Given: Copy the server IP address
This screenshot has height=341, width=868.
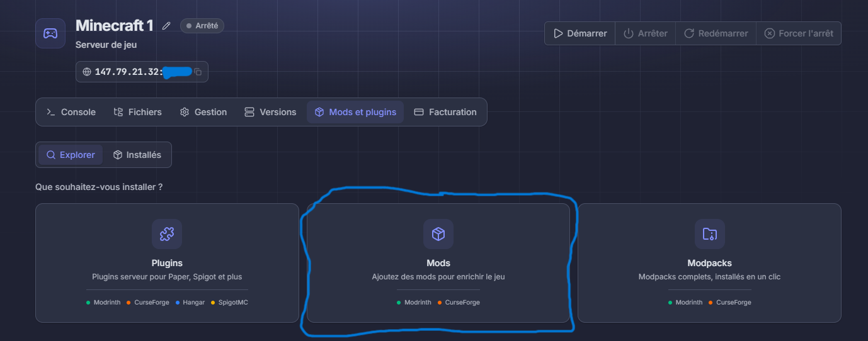Looking at the screenshot, I should click(198, 72).
